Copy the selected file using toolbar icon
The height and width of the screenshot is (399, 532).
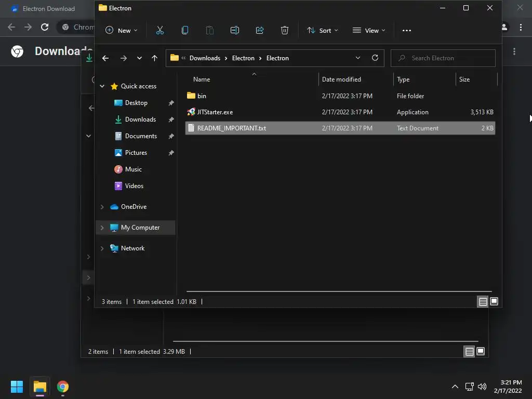click(x=185, y=31)
